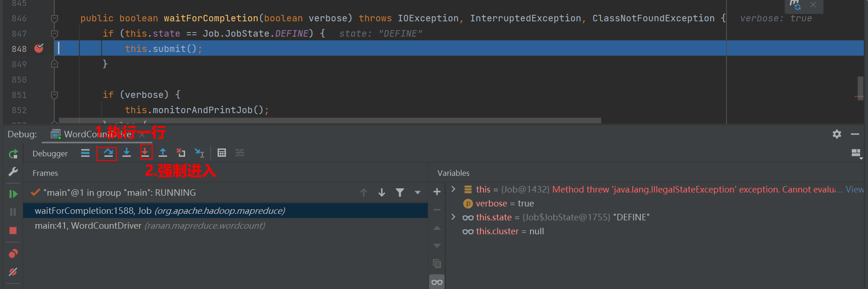The height and width of the screenshot is (289, 868).
Task: Pause the running program
Action: point(13,212)
